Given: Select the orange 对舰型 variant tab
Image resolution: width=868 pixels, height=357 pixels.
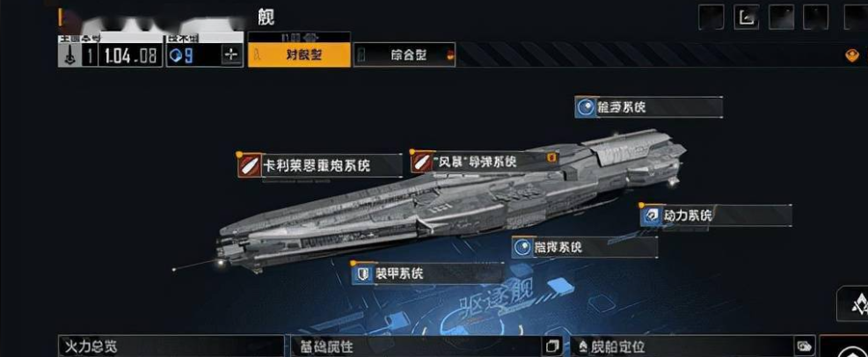Looking at the screenshot, I should pyautogui.click(x=299, y=55).
